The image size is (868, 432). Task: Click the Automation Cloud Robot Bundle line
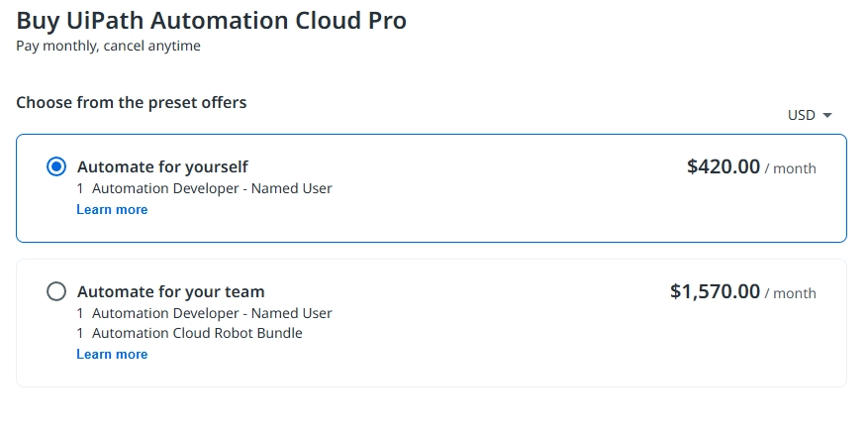(x=190, y=333)
